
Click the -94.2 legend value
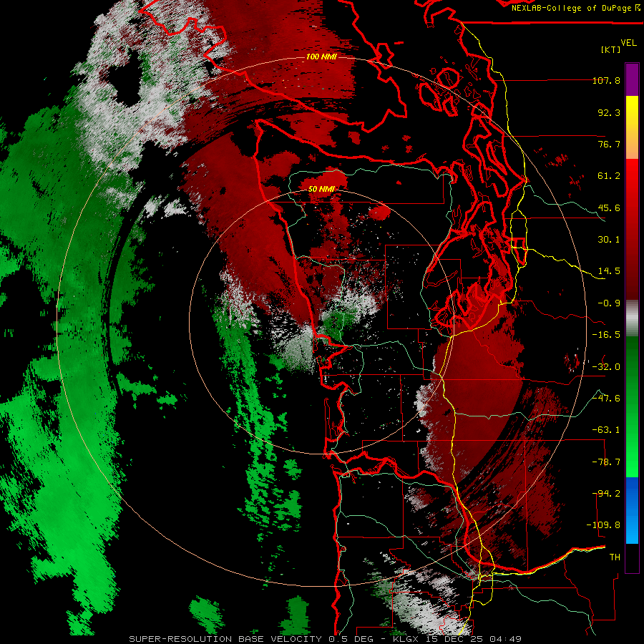pos(606,494)
